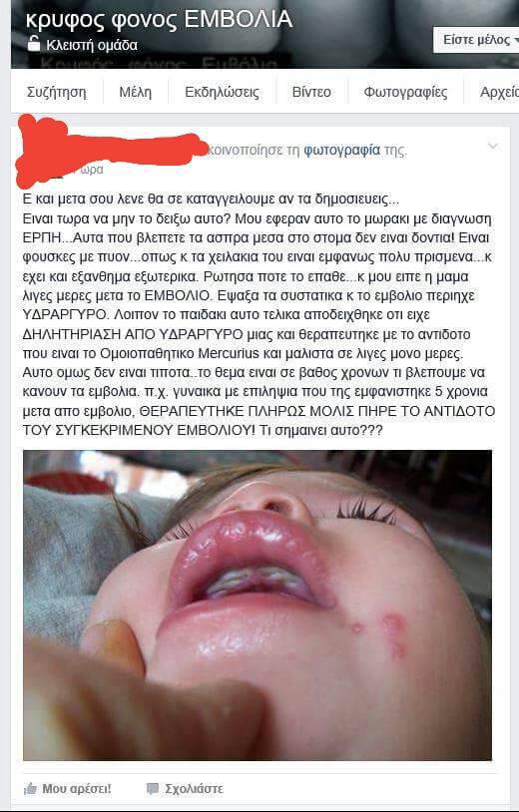
Task: Open the Φωτογραφίες tab
Action: pos(405,92)
